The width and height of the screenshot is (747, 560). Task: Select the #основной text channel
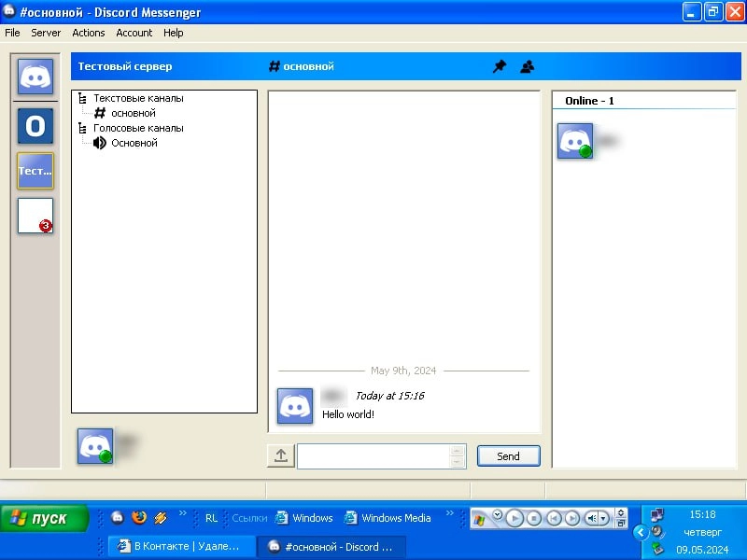[132, 113]
